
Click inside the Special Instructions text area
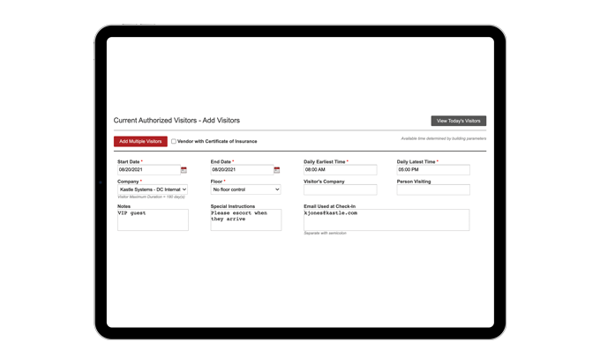click(x=245, y=219)
